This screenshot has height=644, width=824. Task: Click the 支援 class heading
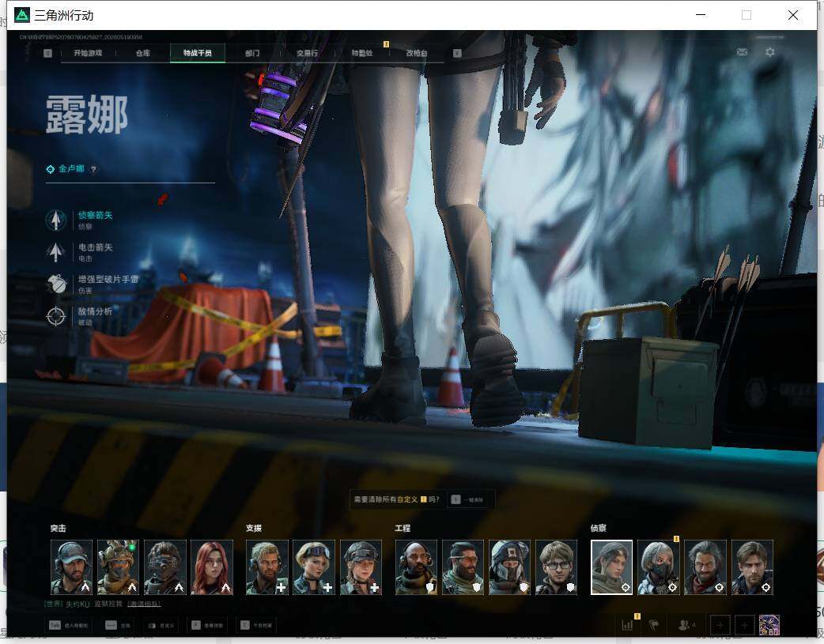click(254, 529)
